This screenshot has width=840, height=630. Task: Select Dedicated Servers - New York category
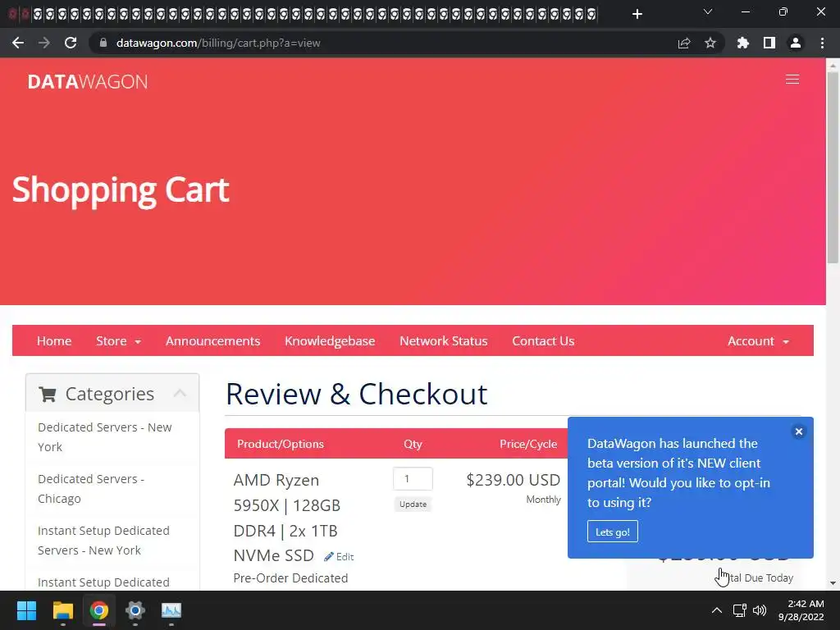(105, 436)
